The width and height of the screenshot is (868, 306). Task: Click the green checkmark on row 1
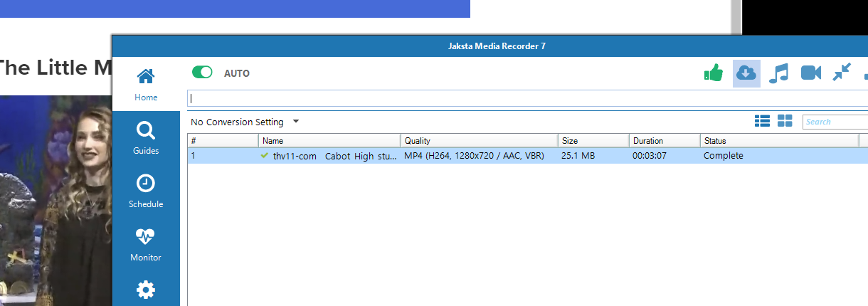click(265, 155)
